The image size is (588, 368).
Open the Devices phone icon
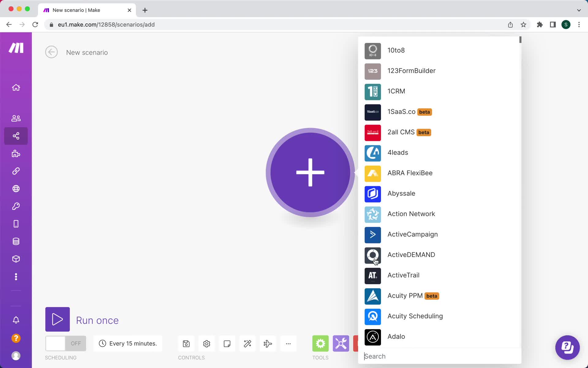tap(16, 224)
